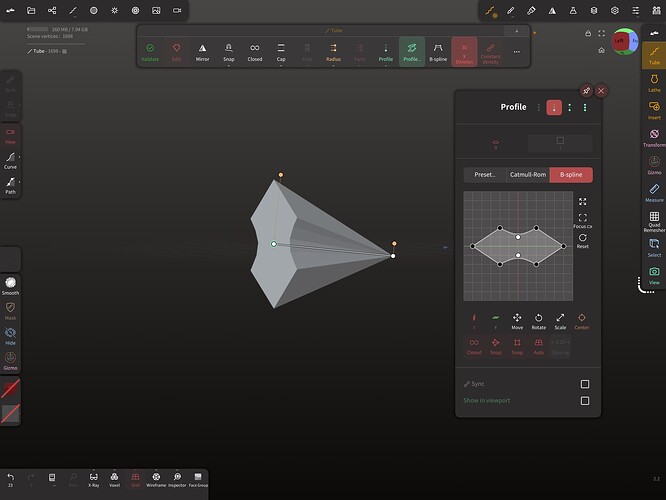Screen dimensions: 666x500
Task: Select the Measure tool in the right sidebar
Action: (654, 192)
